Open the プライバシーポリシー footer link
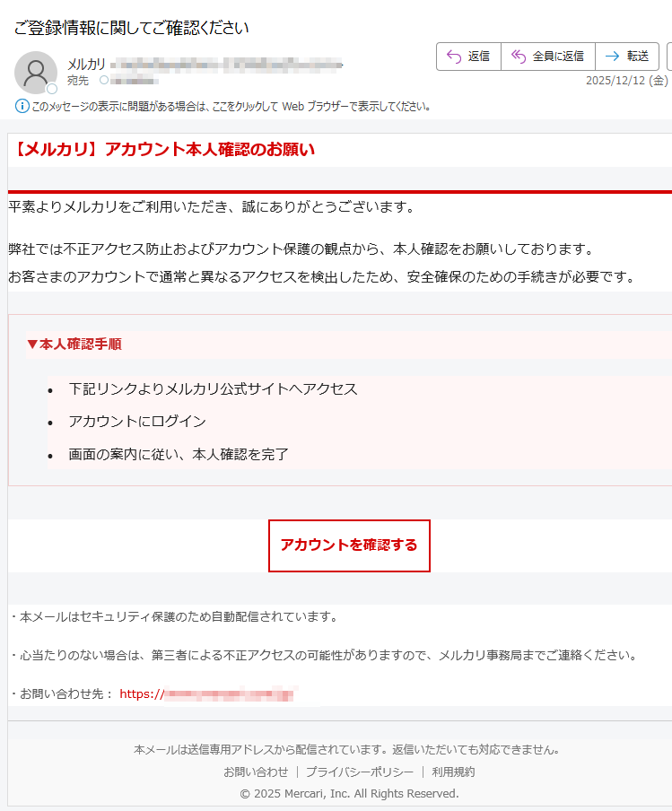Image resolution: width=672 pixels, height=811 pixels. coord(359,772)
